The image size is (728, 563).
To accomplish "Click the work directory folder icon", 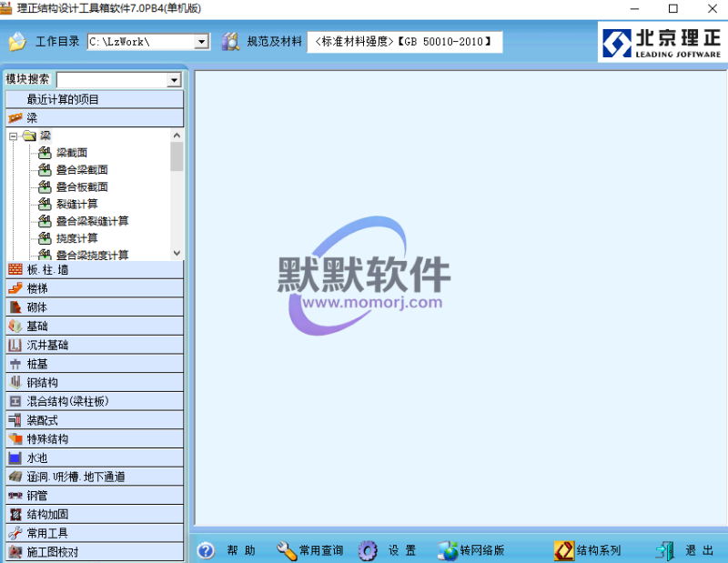I will 17,41.
